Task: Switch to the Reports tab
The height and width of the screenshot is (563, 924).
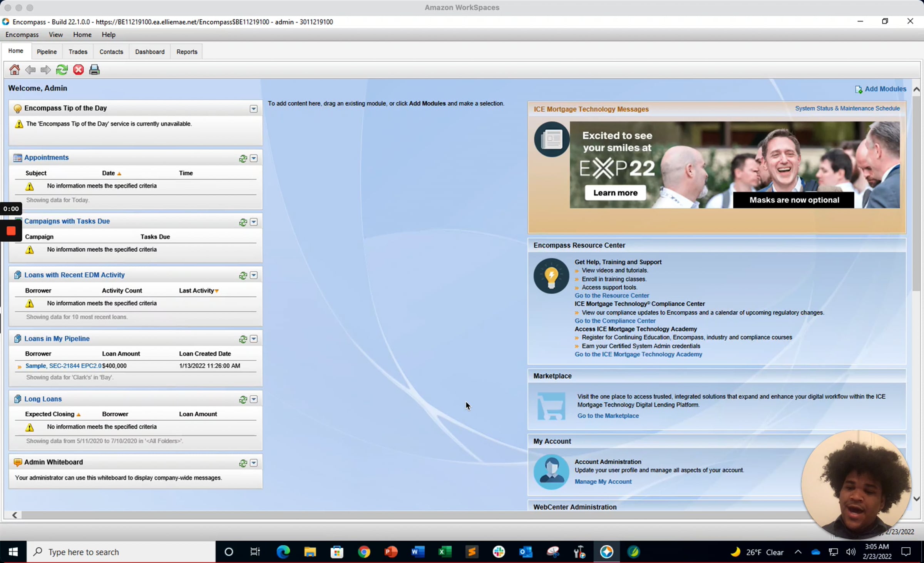Action: coord(187,52)
